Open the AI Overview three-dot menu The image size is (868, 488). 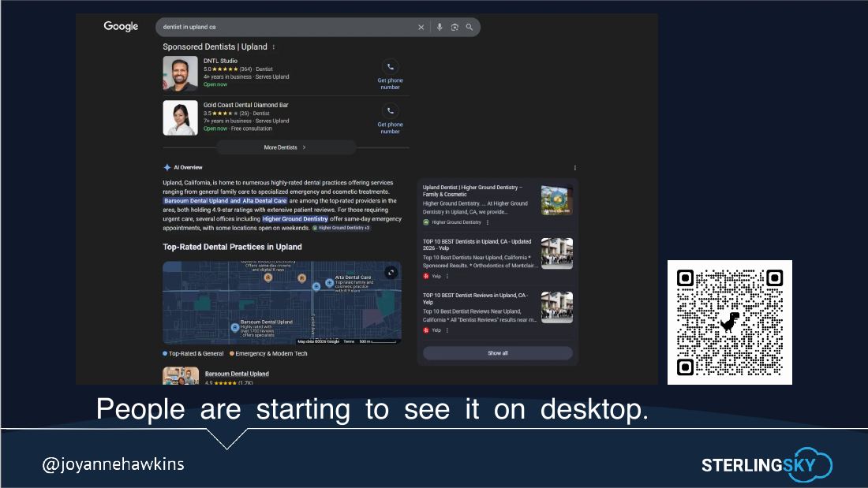pyautogui.click(x=575, y=168)
